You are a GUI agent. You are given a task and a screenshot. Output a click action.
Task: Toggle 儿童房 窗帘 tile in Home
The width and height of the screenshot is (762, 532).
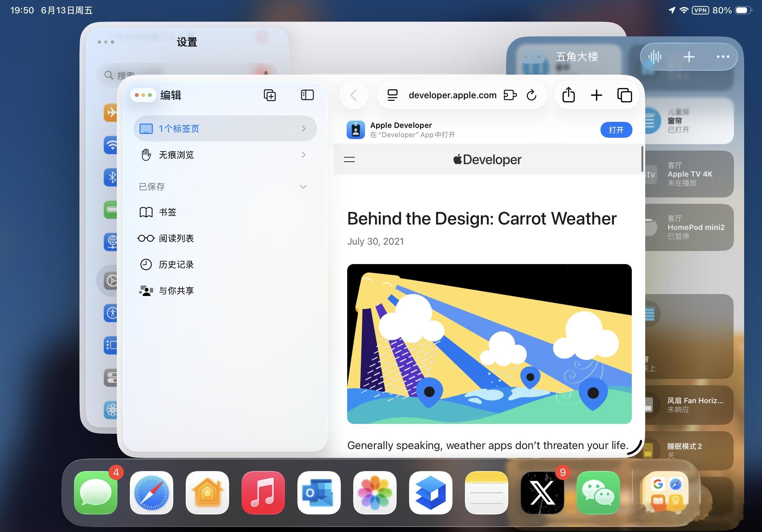[x=689, y=120]
